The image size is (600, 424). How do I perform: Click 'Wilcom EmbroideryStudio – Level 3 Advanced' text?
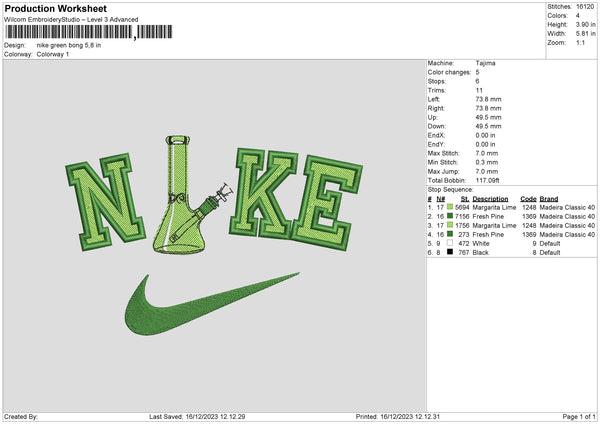(71, 20)
